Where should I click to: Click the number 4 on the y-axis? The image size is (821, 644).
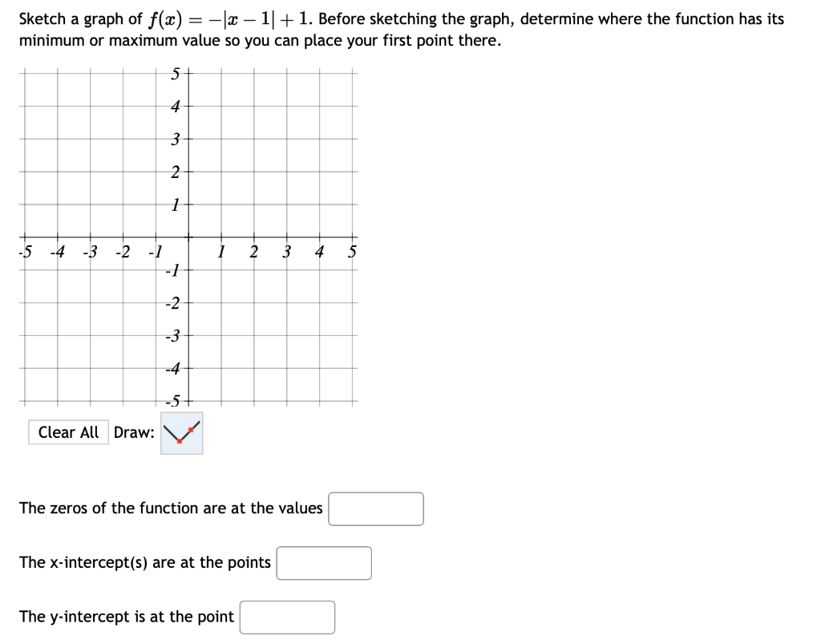pyautogui.click(x=174, y=106)
